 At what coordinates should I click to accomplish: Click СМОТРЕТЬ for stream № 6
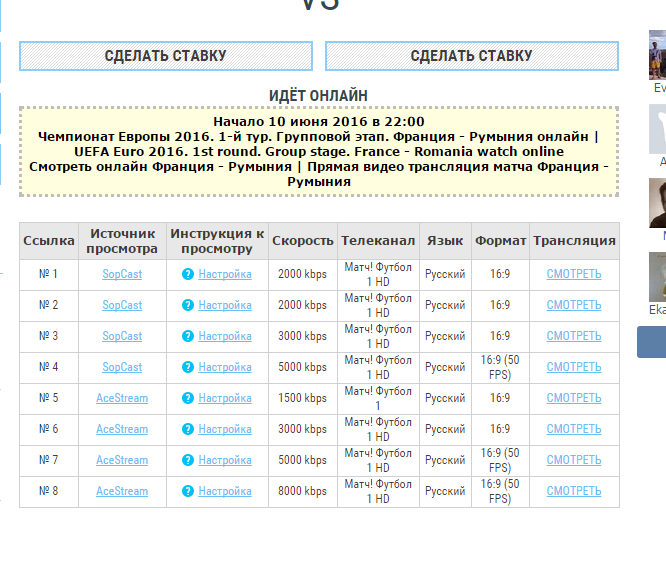[574, 429]
